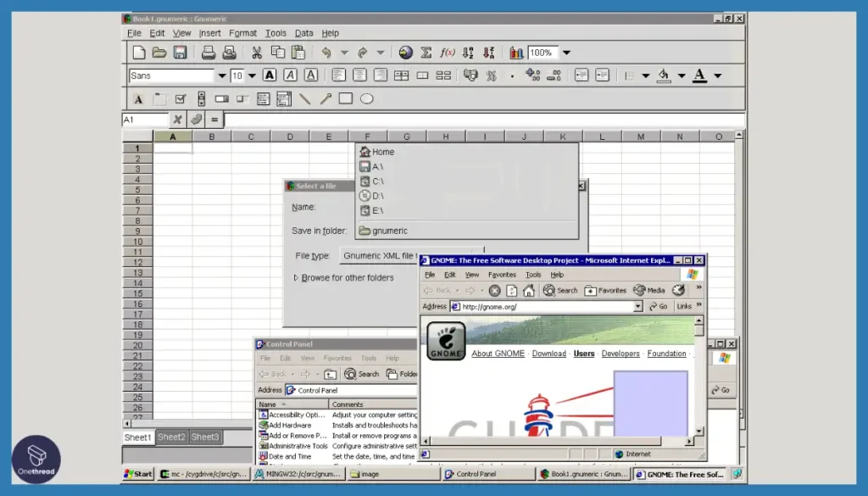Follow the Developers link on GNOME page
The image size is (868, 496).
click(620, 354)
